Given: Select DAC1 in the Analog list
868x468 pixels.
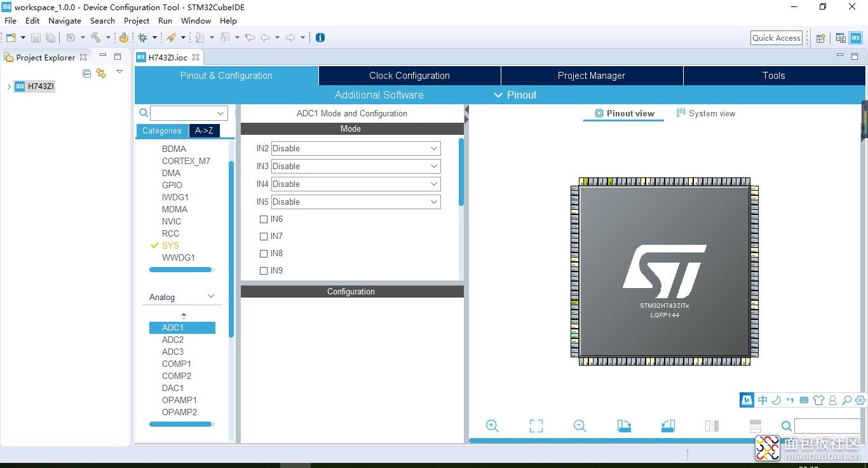Looking at the screenshot, I should pos(173,388).
